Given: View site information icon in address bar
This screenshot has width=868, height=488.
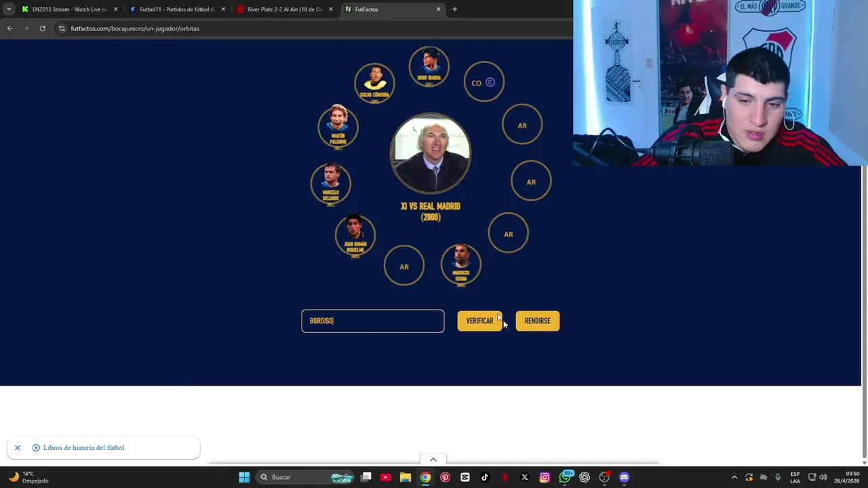Looking at the screenshot, I should click(x=62, y=28).
